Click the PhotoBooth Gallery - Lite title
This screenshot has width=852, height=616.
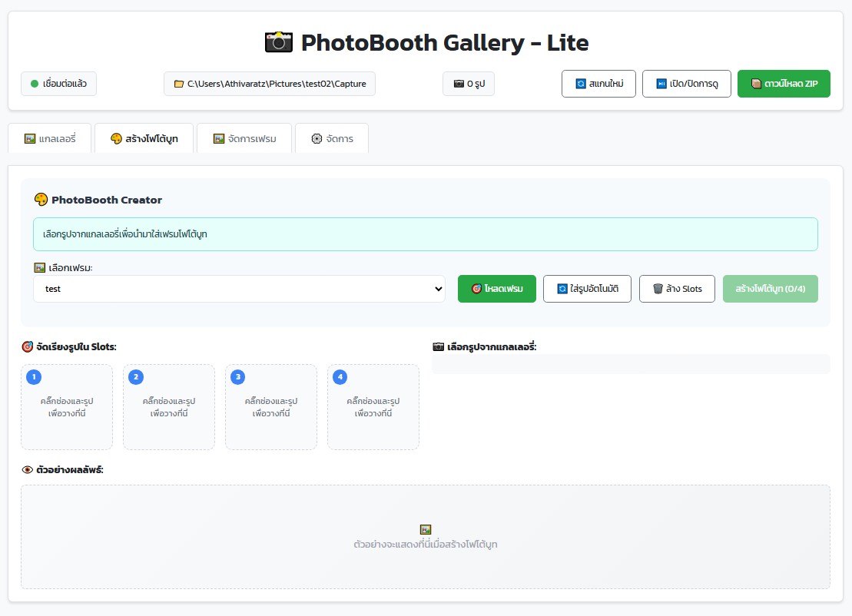(445, 43)
